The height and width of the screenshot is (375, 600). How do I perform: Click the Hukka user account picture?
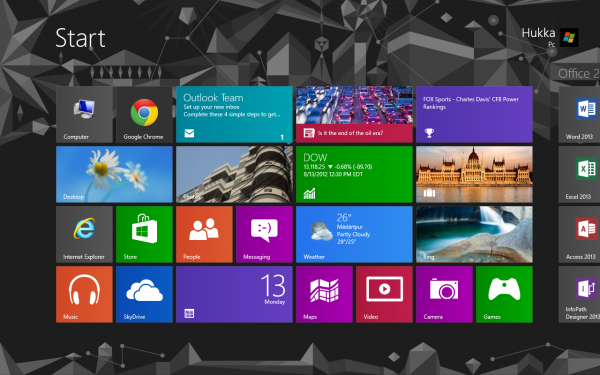point(569,38)
